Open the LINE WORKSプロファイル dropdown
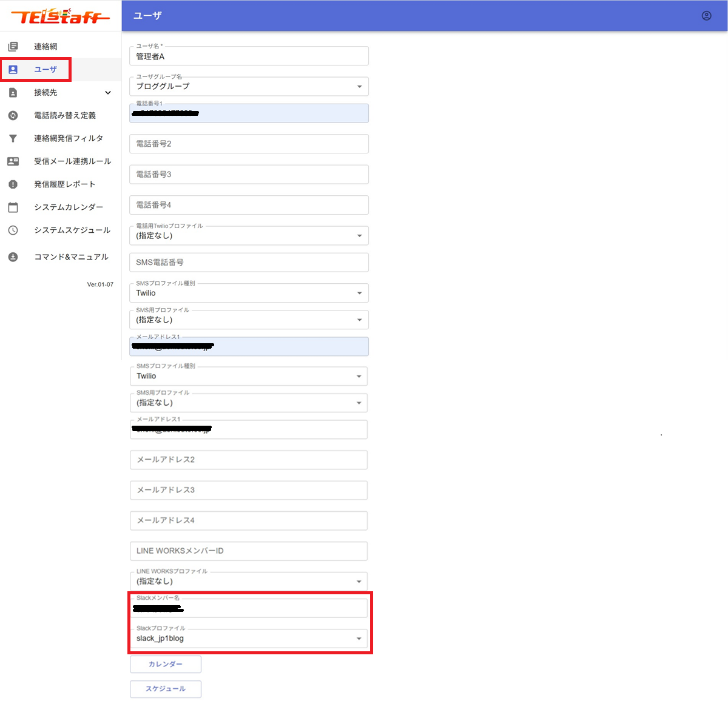Screen dimensions: 728x701 point(359,582)
